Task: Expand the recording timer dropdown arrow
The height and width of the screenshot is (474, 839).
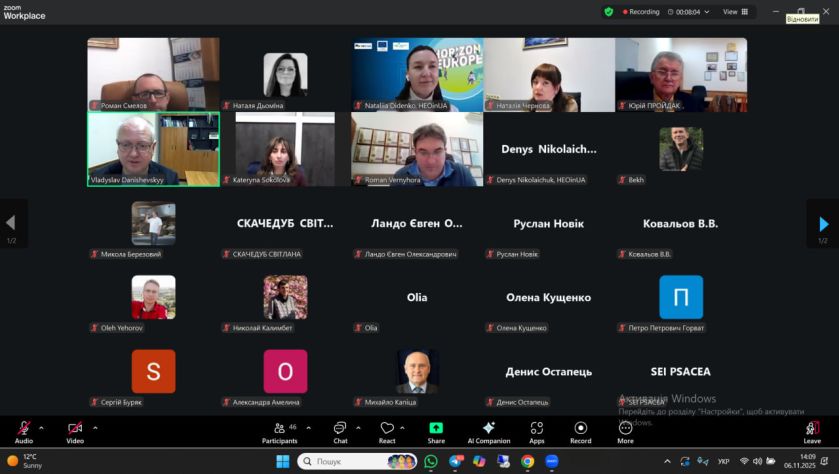Action: coord(707,12)
